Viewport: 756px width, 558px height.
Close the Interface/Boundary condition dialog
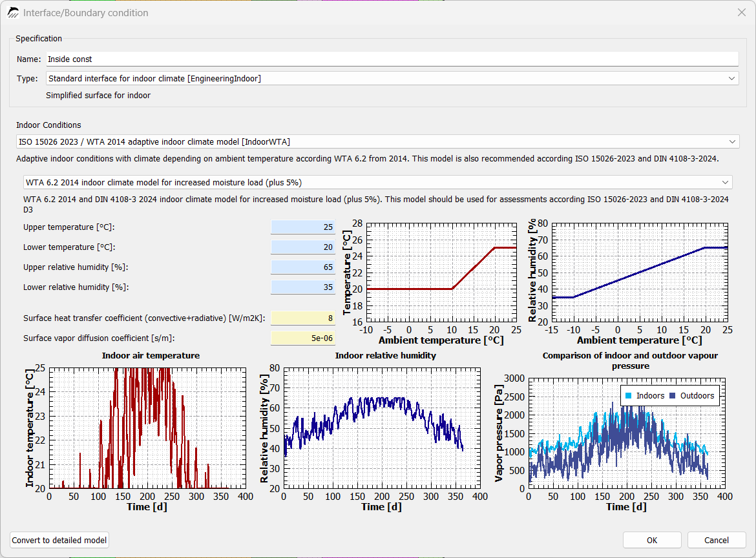[x=742, y=12]
